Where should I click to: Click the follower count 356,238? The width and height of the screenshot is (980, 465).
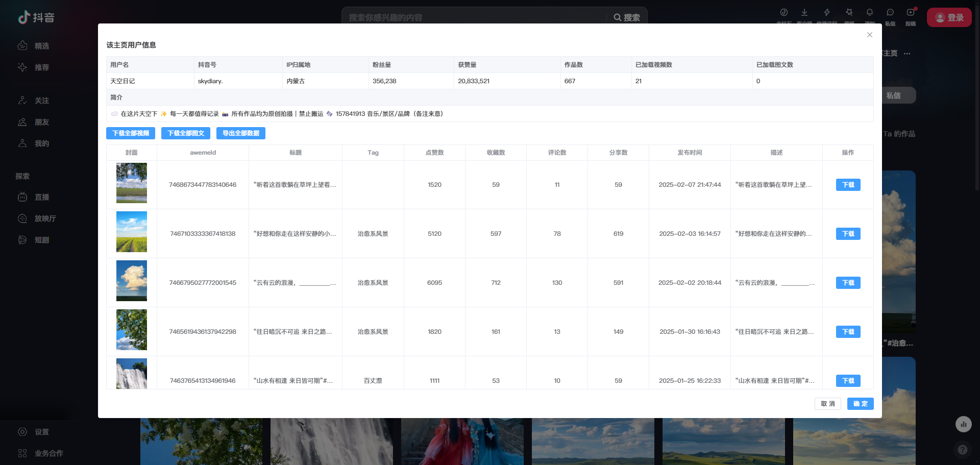[x=384, y=81]
